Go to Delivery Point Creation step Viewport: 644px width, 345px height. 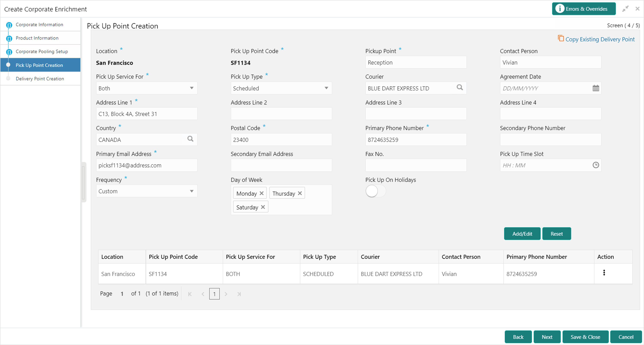click(40, 79)
